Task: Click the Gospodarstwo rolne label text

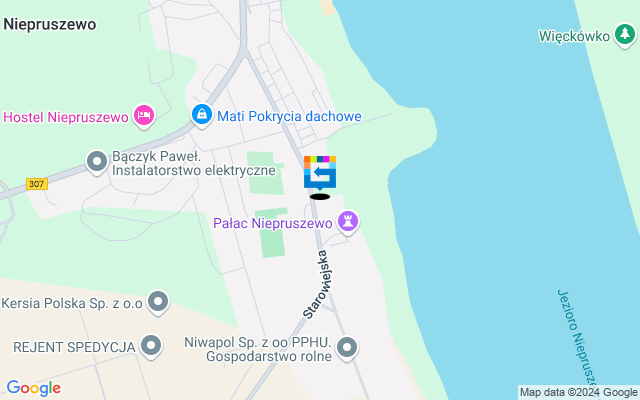Action: pyautogui.click(x=269, y=356)
